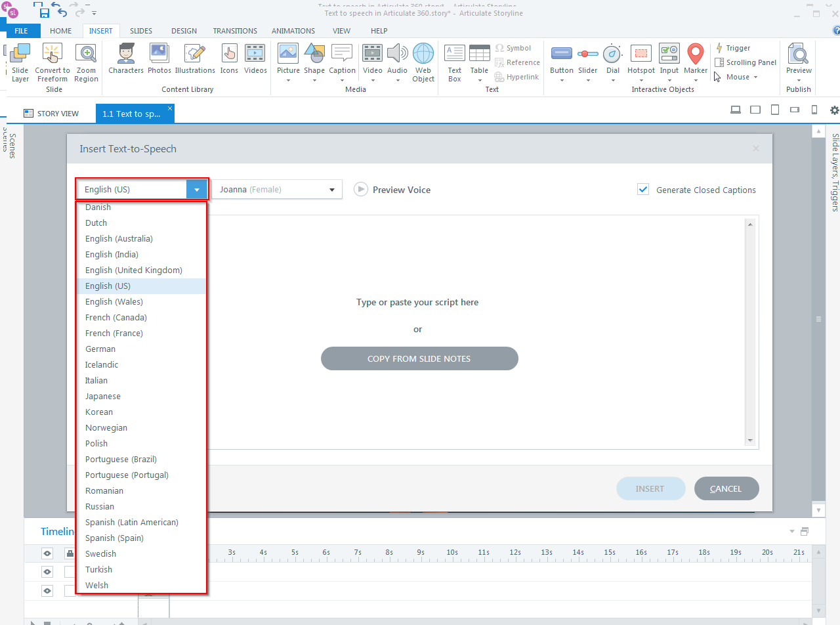The image size is (840, 625).
Task: Toggle visibility eye in timeline header
Action: point(47,553)
